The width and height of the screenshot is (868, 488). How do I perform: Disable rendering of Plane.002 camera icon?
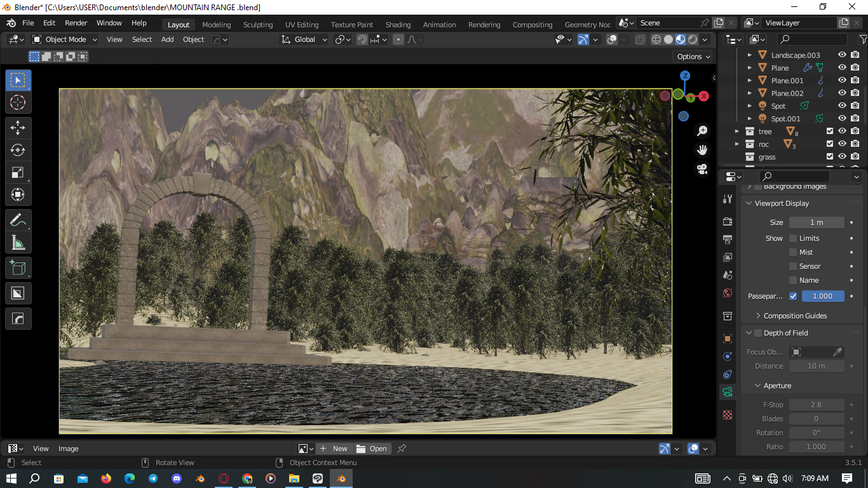[x=855, y=93]
